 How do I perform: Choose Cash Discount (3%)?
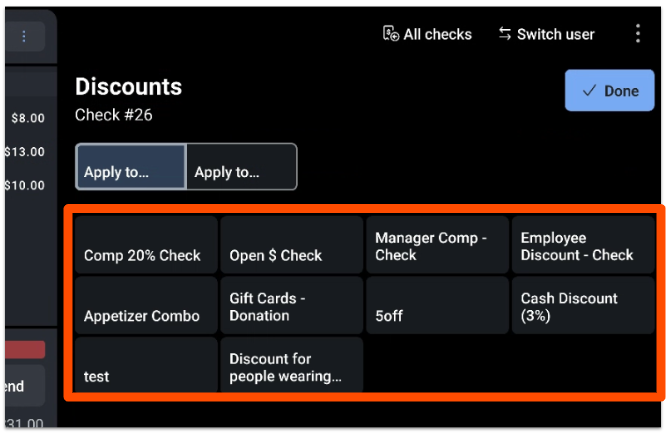582,306
